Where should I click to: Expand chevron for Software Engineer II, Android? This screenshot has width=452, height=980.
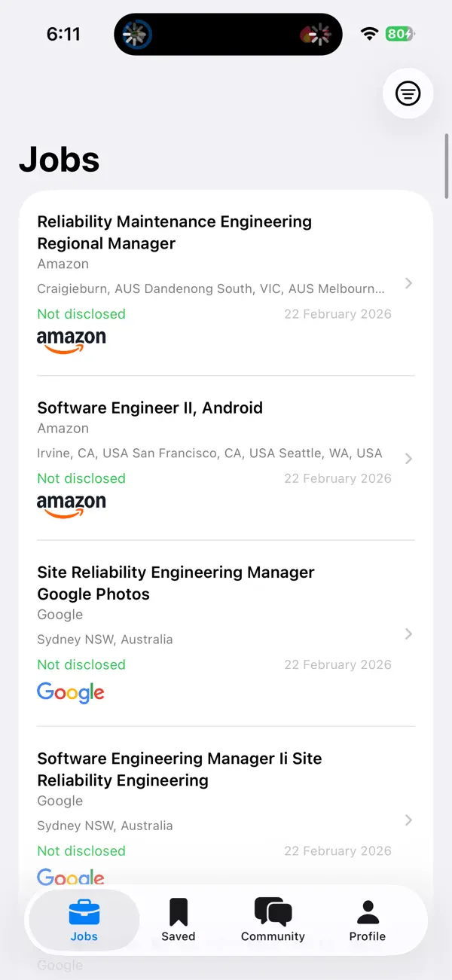408,459
